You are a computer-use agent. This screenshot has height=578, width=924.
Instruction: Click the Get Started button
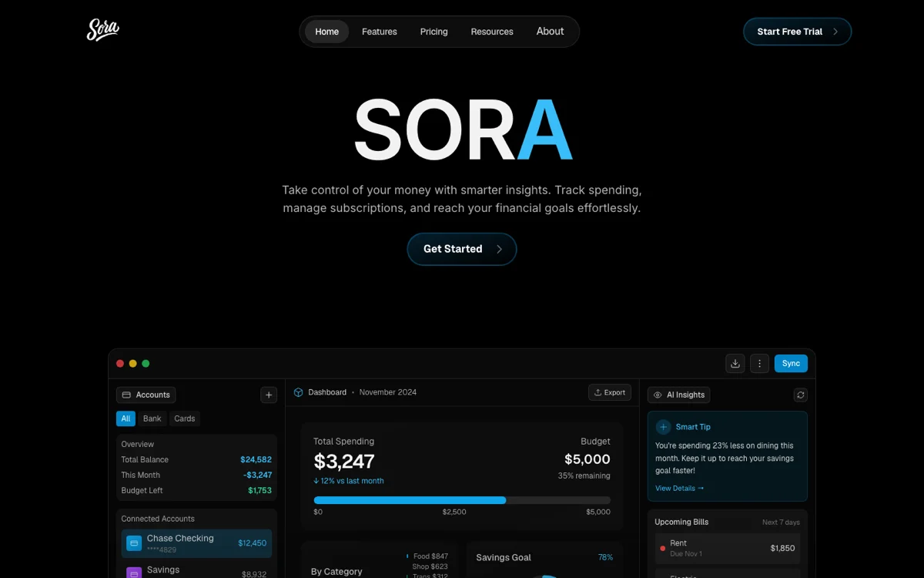point(462,249)
